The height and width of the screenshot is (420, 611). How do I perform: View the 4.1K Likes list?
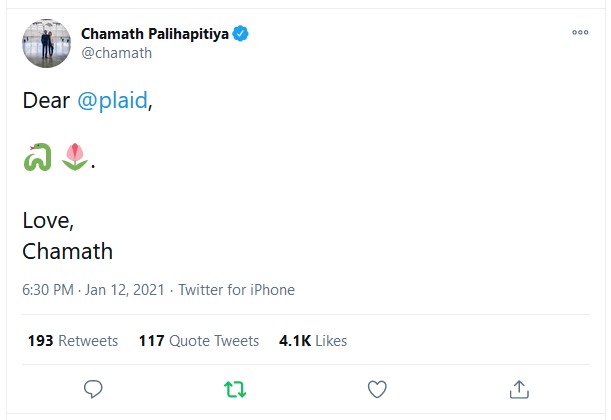tap(313, 341)
